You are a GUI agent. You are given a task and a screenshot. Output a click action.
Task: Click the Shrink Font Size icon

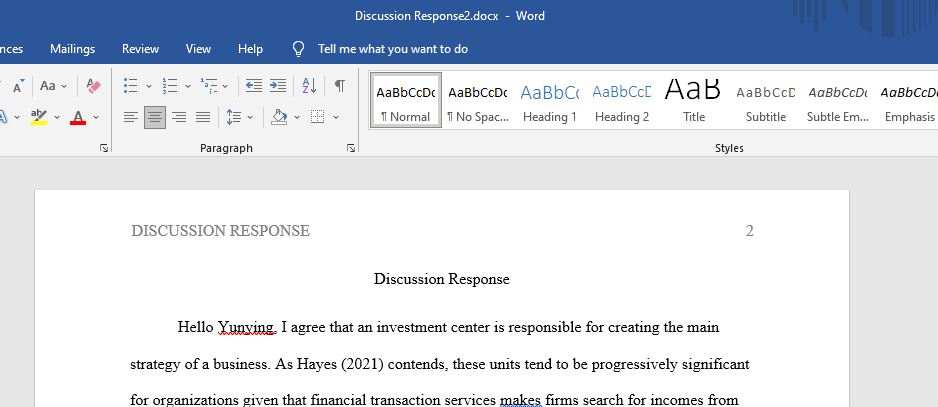18,86
